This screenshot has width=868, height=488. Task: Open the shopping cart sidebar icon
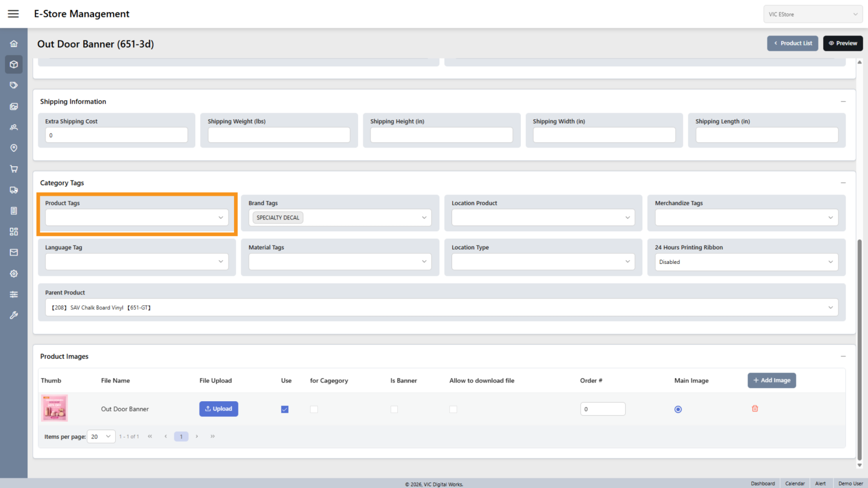pos(14,169)
